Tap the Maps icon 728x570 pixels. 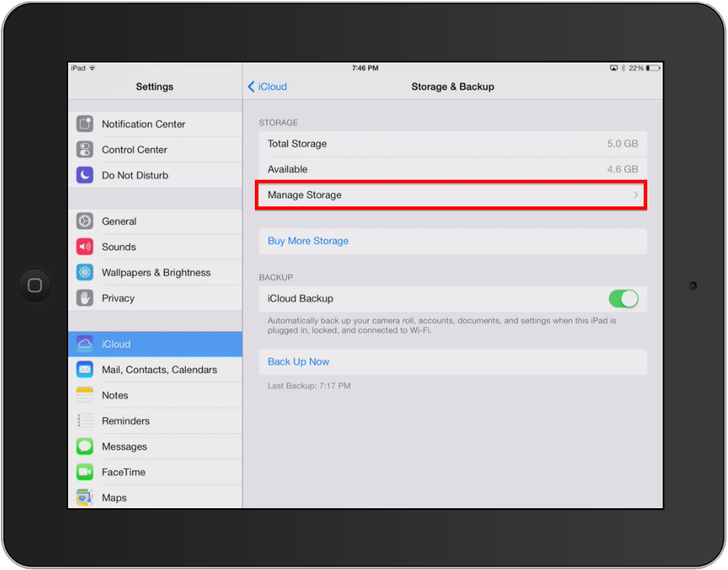(x=84, y=497)
